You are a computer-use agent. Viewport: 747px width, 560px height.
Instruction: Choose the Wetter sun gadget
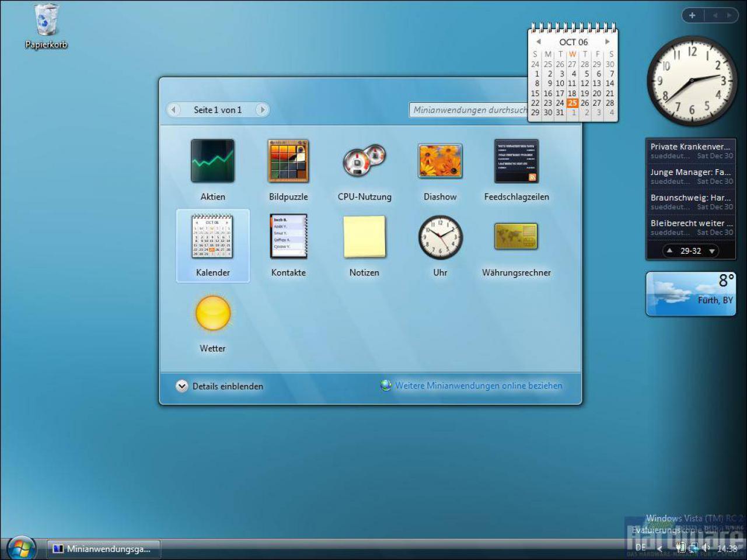pos(212,313)
